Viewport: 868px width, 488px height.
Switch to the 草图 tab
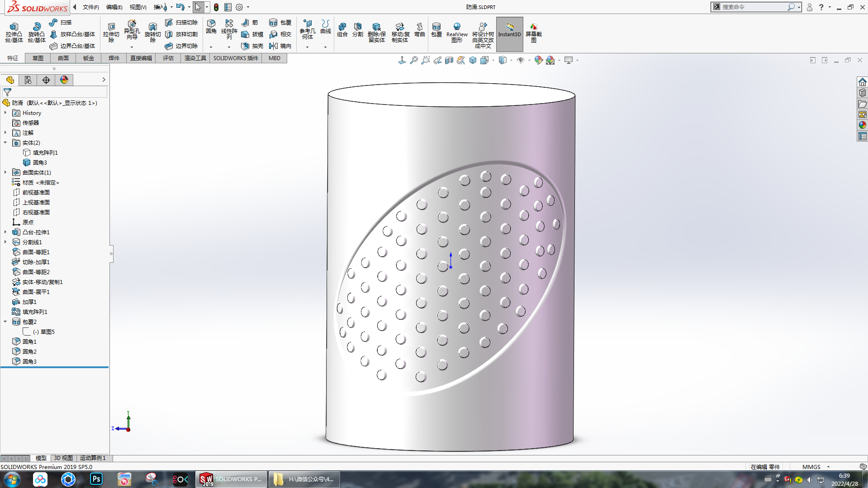38,58
